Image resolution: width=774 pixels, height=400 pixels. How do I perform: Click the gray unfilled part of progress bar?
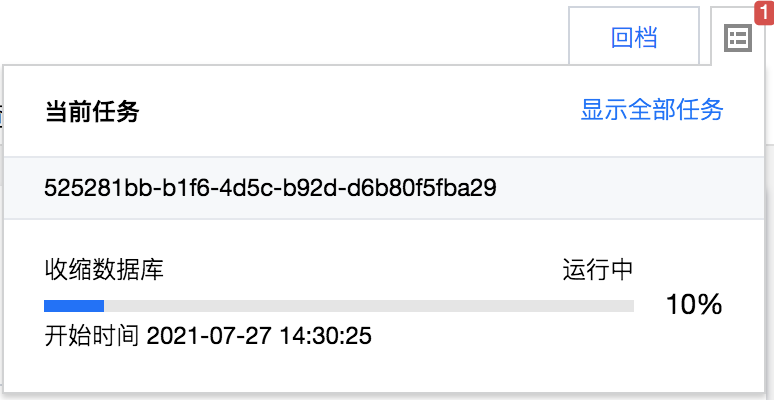[369, 306]
